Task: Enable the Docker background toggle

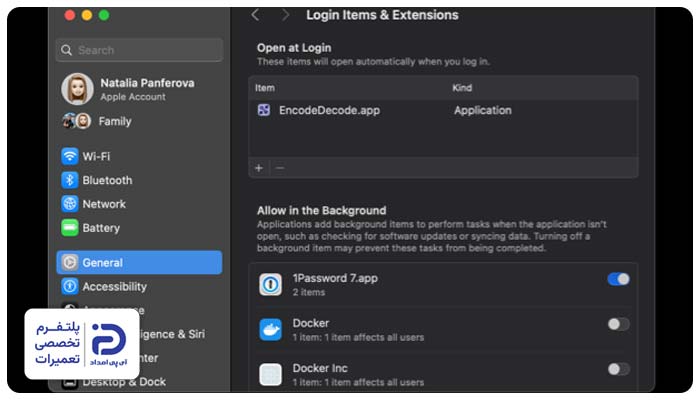Action: pyautogui.click(x=618, y=324)
